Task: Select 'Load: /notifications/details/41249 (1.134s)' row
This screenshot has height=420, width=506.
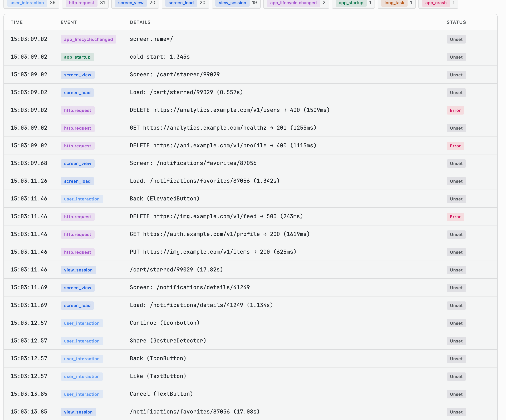Action: pyautogui.click(x=250, y=305)
